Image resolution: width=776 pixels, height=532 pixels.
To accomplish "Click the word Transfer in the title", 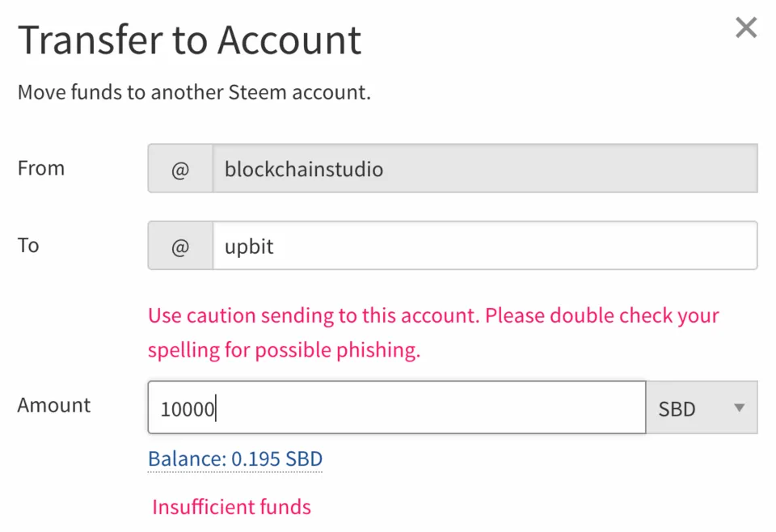I will [86, 40].
